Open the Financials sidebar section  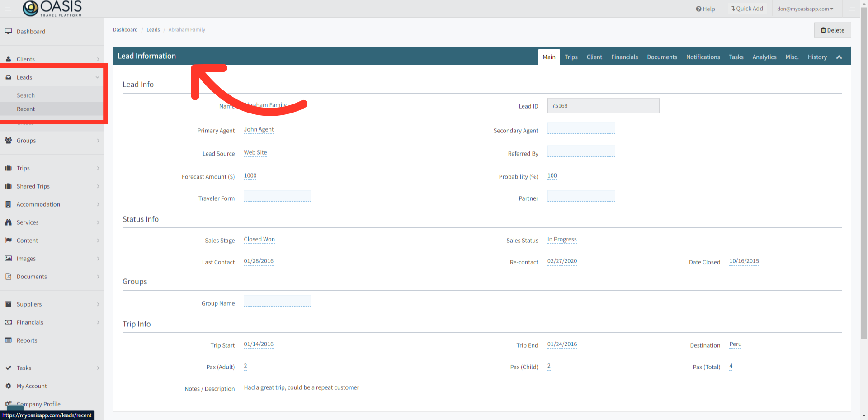(30, 322)
